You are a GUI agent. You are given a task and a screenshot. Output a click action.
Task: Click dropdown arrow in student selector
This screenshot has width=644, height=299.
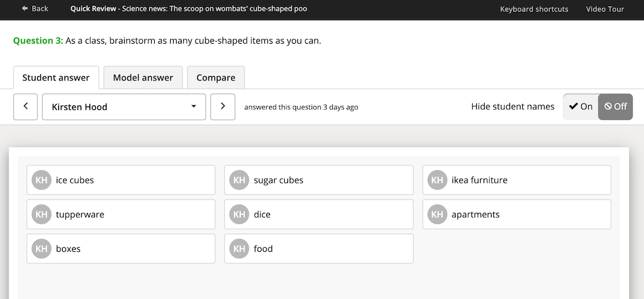194,107
